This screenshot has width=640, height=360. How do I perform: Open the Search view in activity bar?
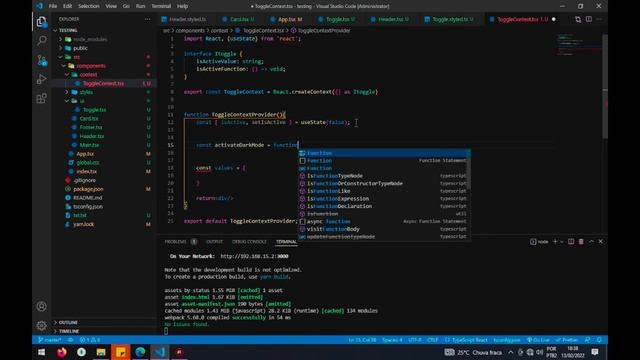click(41, 40)
